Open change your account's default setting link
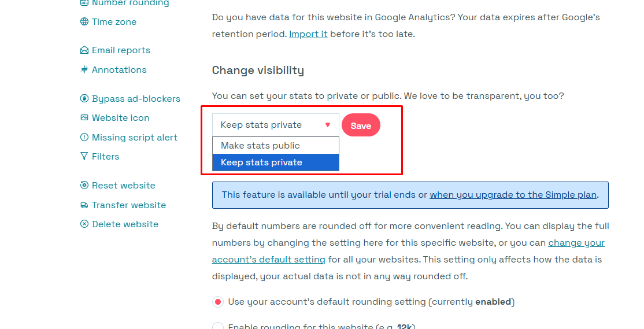The image size is (644, 329). [x=576, y=243]
